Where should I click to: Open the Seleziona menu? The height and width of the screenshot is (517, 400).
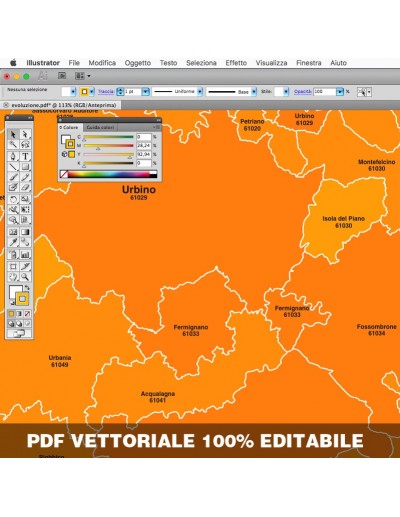tap(201, 63)
